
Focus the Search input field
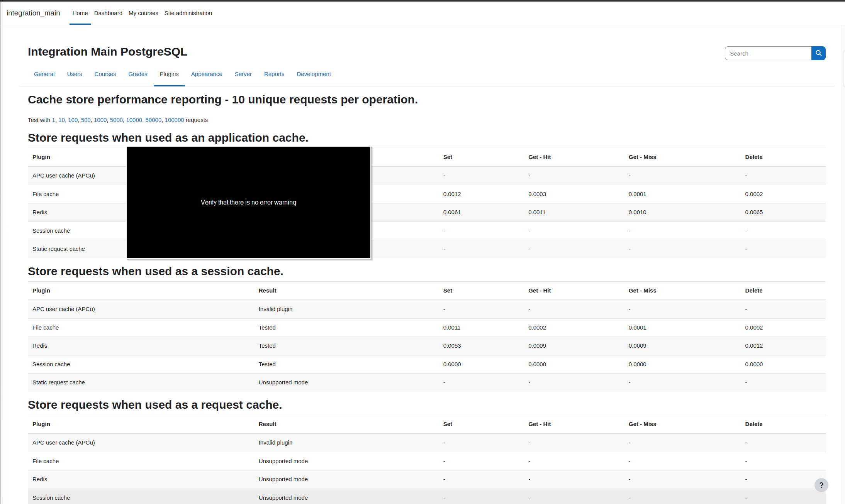point(768,53)
